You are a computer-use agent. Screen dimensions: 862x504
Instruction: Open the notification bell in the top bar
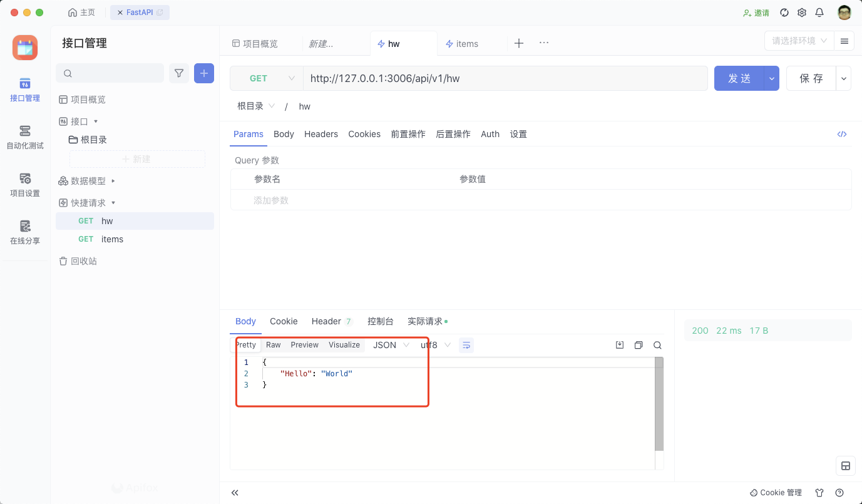pos(819,12)
